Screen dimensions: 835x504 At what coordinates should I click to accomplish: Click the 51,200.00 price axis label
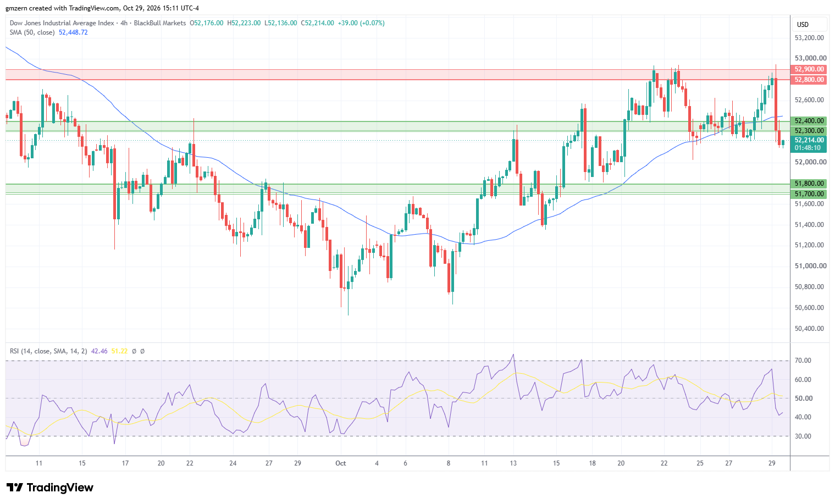(x=809, y=245)
